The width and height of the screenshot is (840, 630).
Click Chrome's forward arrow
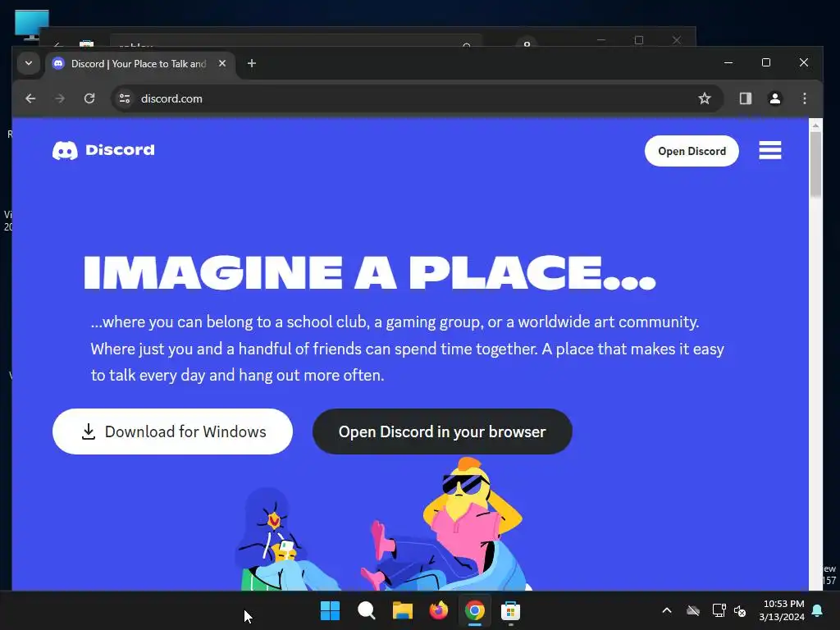click(x=60, y=98)
